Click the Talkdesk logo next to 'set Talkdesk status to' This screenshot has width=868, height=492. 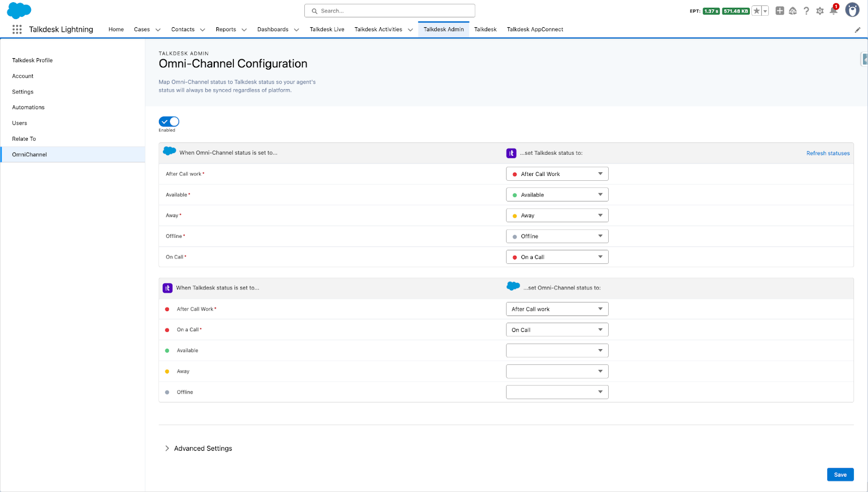tap(511, 153)
